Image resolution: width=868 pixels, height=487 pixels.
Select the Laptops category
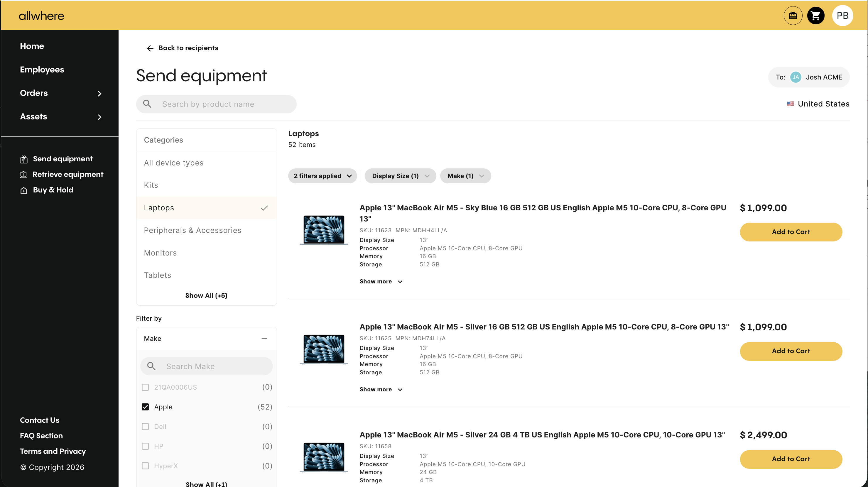tap(206, 208)
